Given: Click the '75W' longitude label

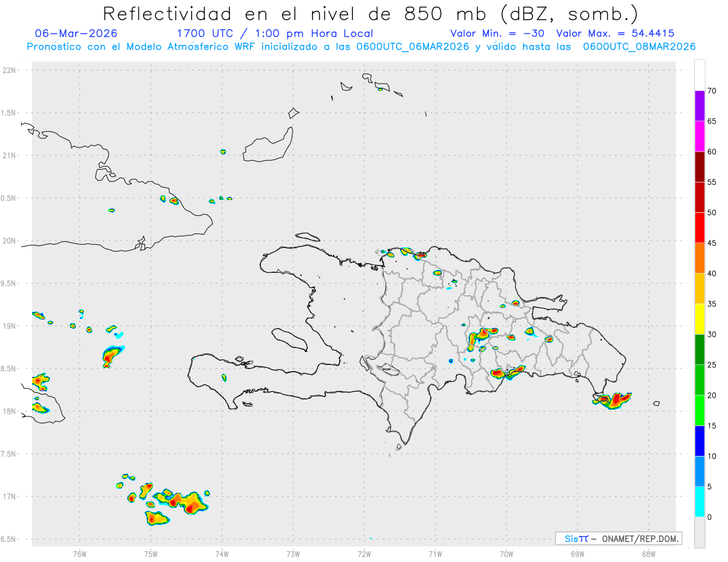Looking at the screenshot, I should [151, 554].
